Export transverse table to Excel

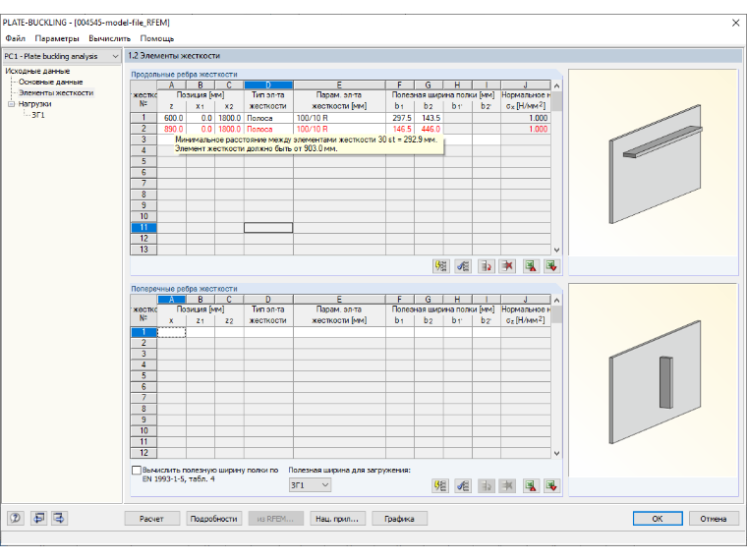click(x=531, y=485)
